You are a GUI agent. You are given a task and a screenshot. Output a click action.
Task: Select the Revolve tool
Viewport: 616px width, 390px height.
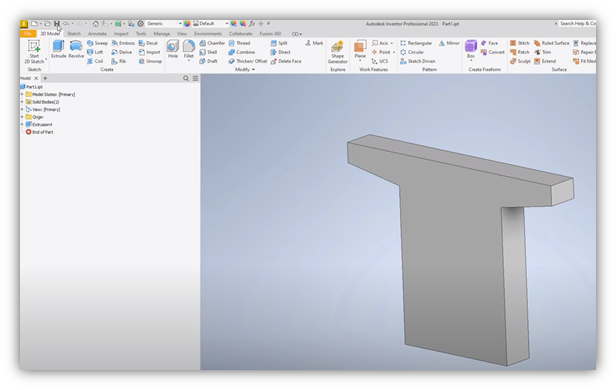coord(76,49)
